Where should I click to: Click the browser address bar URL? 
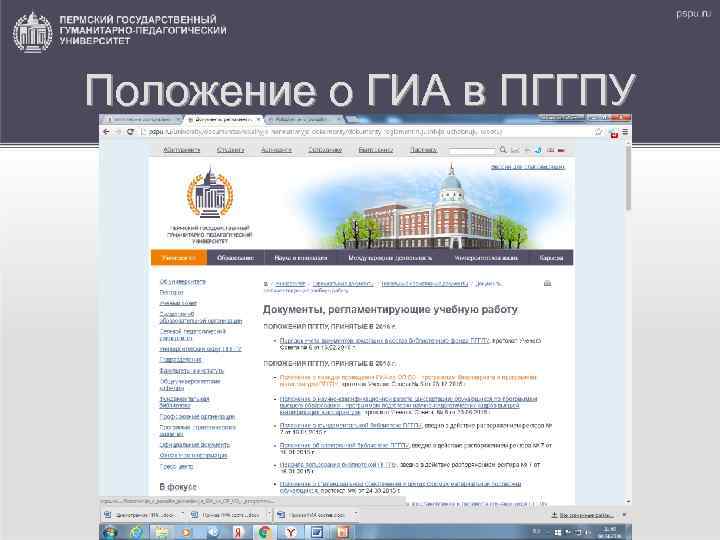pyautogui.click(x=326, y=132)
